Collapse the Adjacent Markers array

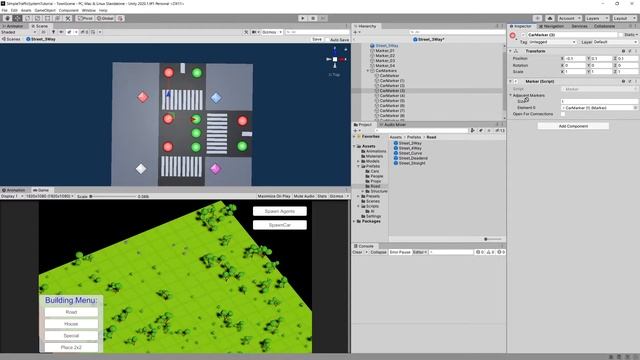pos(510,95)
